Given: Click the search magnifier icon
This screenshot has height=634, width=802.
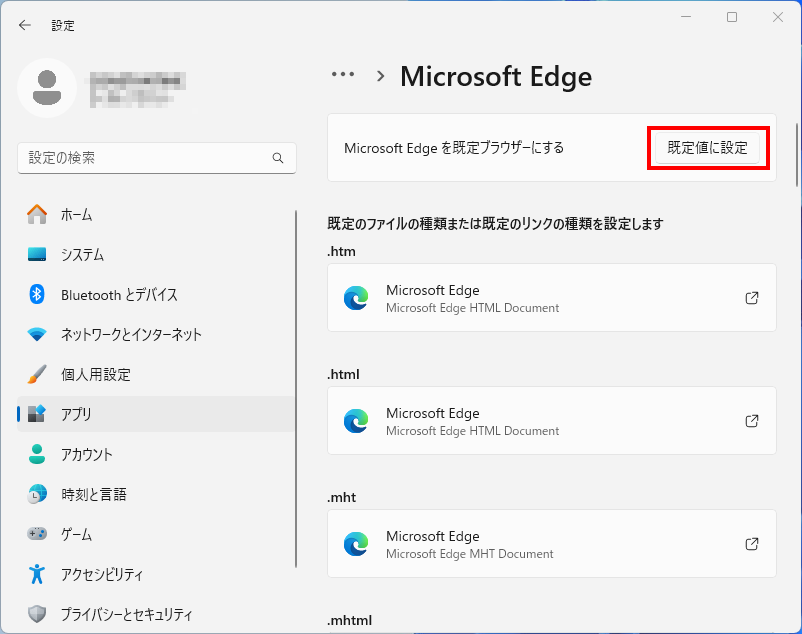Looking at the screenshot, I should point(278,158).
